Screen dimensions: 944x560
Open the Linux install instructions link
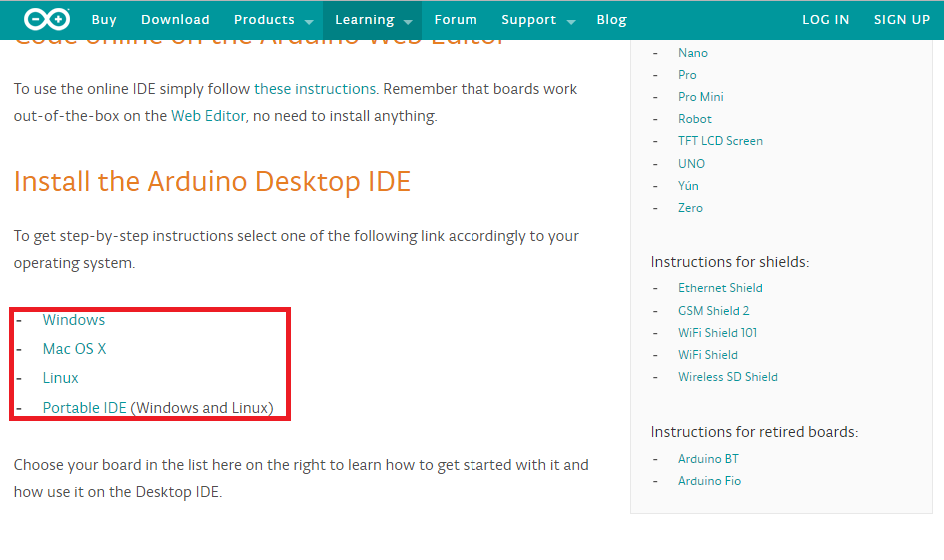60,377
